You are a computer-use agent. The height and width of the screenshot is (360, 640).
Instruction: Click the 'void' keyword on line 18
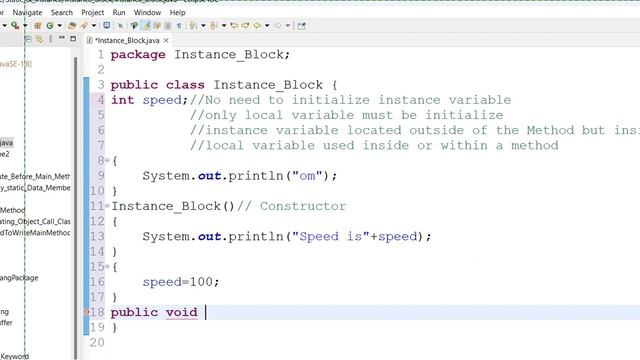182,312
